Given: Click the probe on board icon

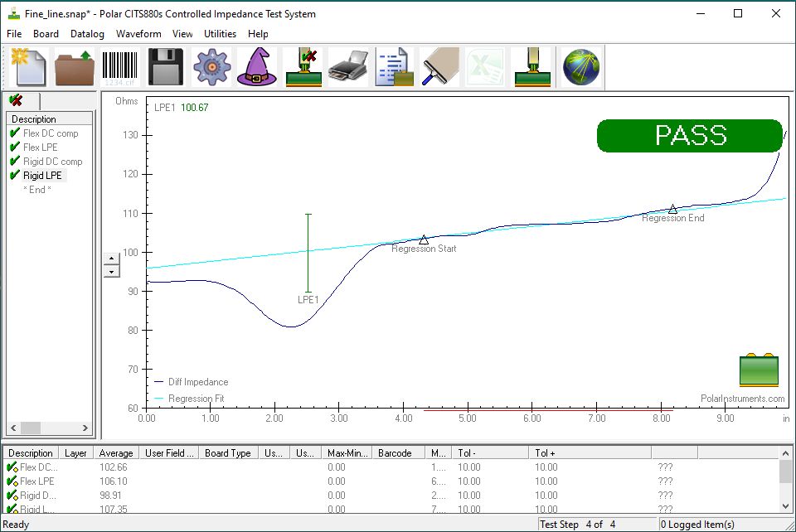Looking at the screenshot, I should [x=531, y=67].
